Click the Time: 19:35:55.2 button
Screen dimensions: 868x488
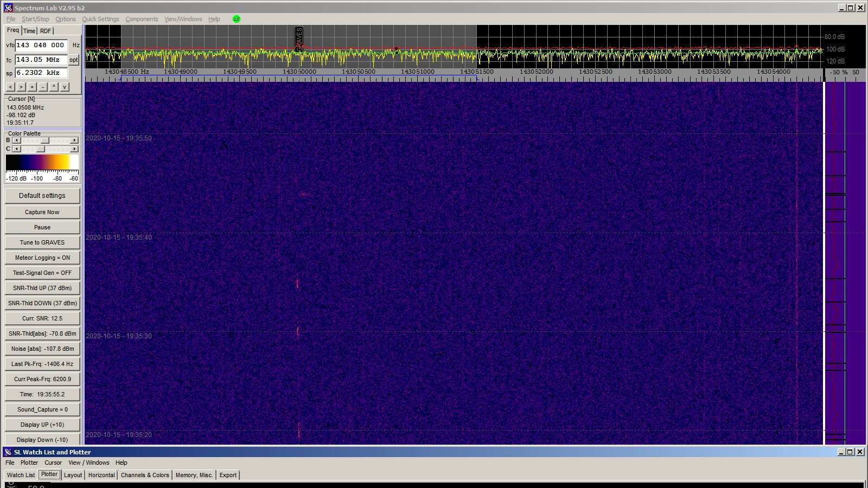click(x=42, y=394)
